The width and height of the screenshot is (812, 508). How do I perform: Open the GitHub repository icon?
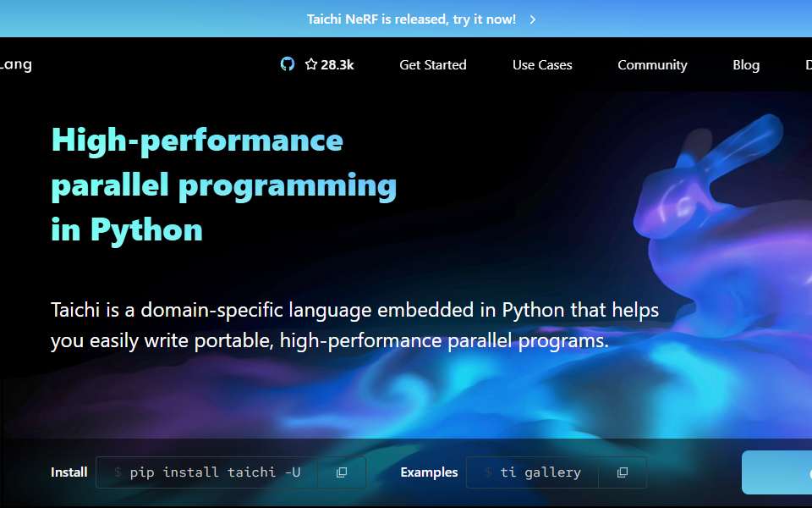pos(288,64)
